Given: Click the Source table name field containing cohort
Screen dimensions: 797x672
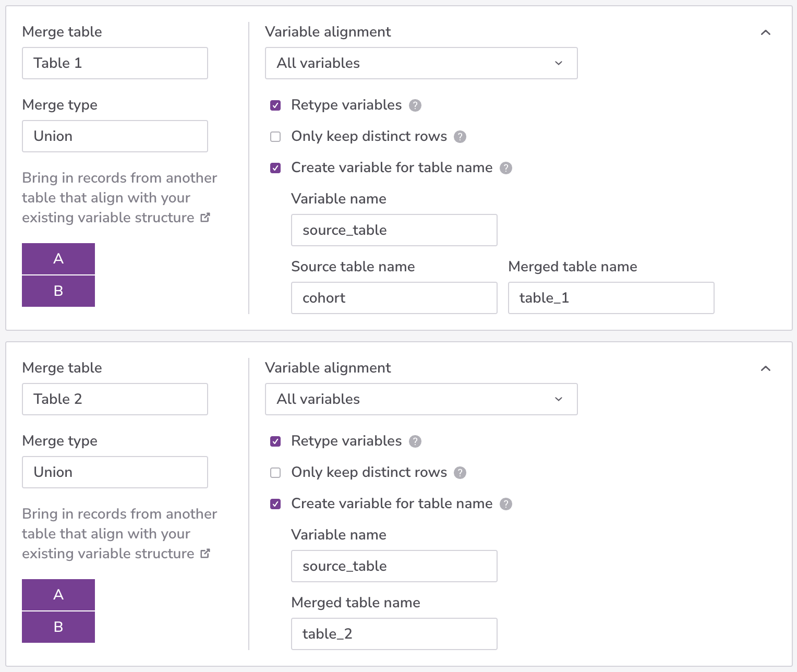Looking at the screenshot, I should point(394,298).
